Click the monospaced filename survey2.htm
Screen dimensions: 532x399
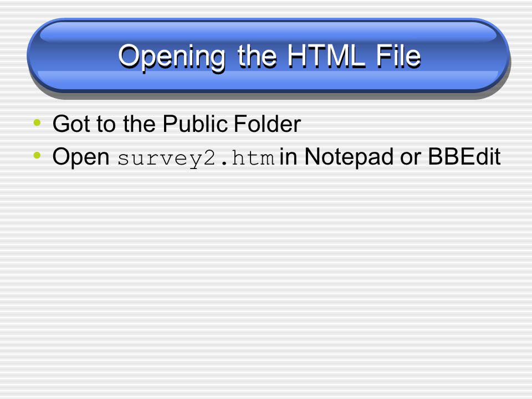196,158
